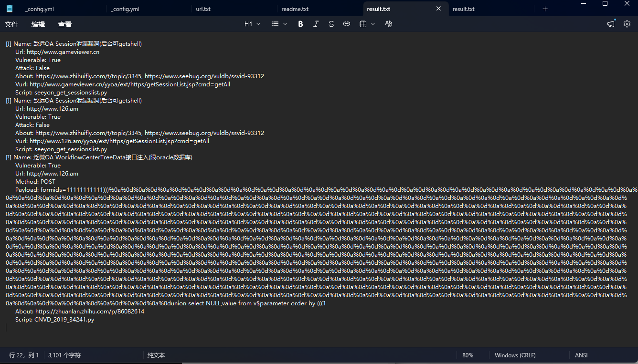The image size is (638, 364).
Task: Open the 文件 menu
Action: (x=11, y=24)
